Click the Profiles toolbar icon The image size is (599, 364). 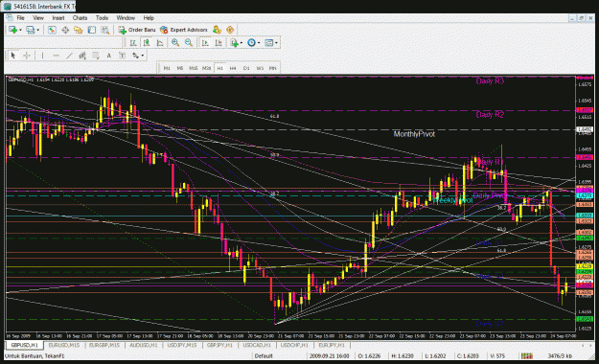click(30, 30)
